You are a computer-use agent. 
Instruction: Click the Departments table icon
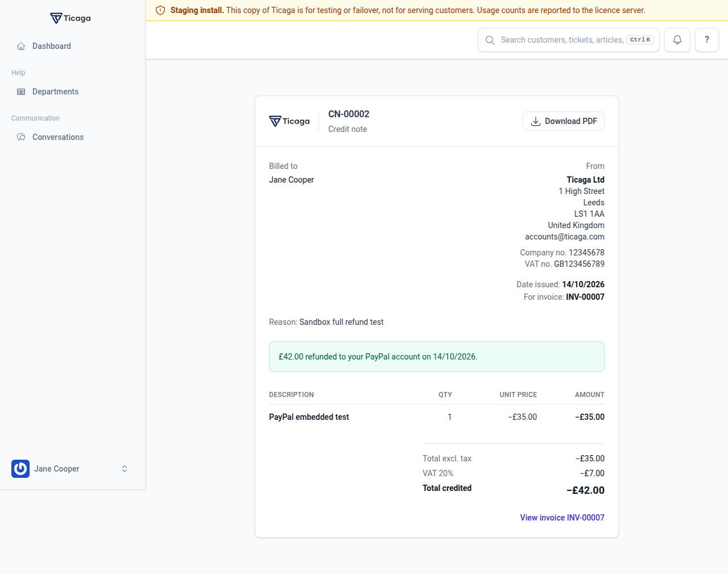(x=21, y=92)
